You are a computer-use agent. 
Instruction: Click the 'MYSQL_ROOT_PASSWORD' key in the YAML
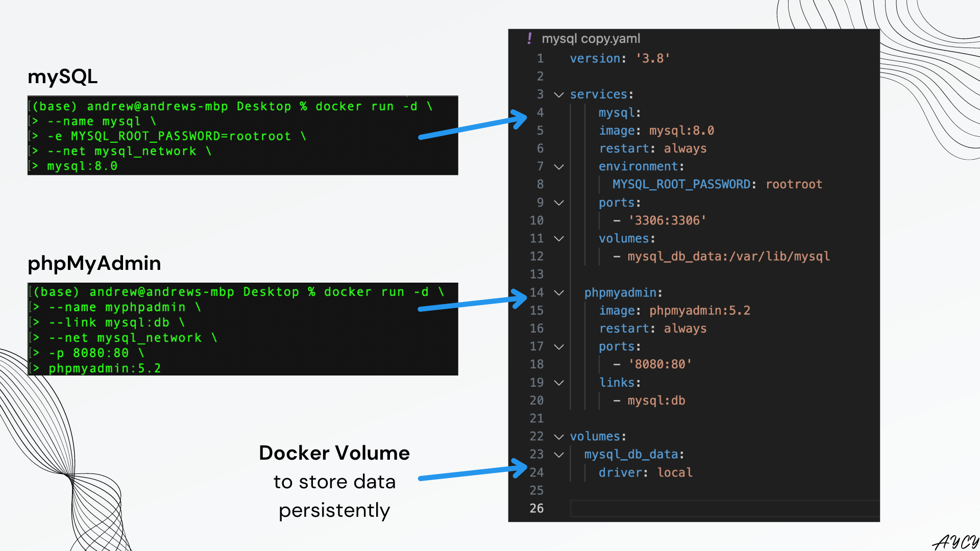681,184
